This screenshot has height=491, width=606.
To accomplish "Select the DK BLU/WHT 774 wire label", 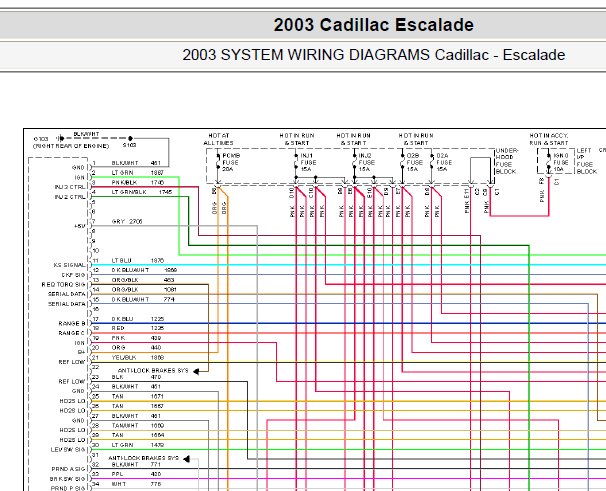I will click(x=143, y=300).
